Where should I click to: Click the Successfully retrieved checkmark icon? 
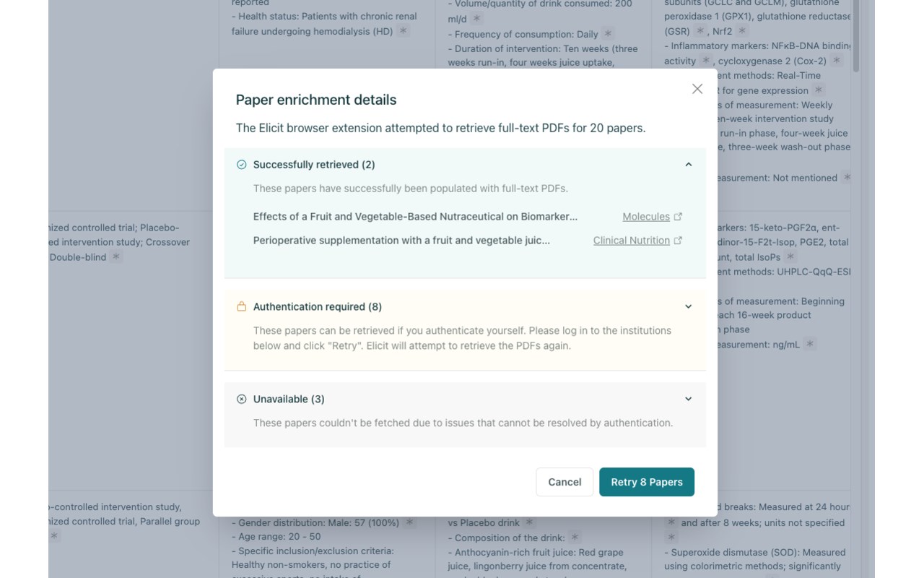[x=242, y=165]
